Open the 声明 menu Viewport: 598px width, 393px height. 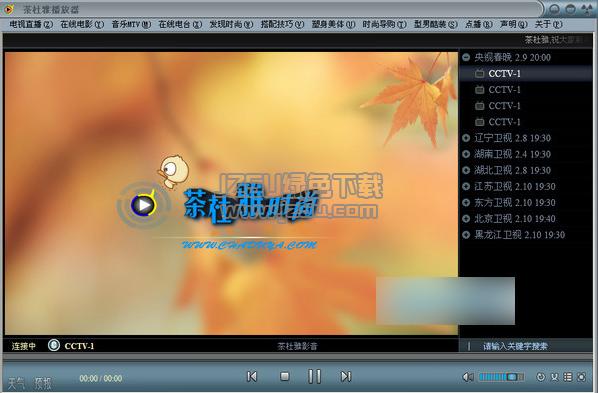514,24
